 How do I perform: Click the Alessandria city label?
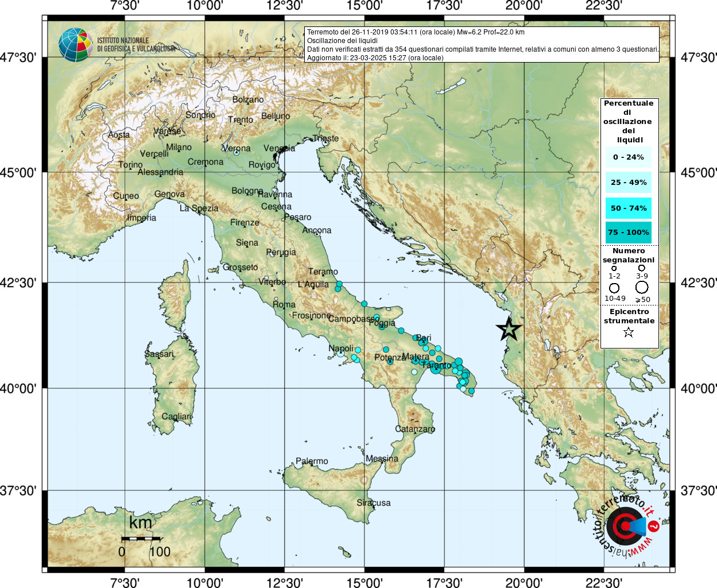click(x=161, y=172)
